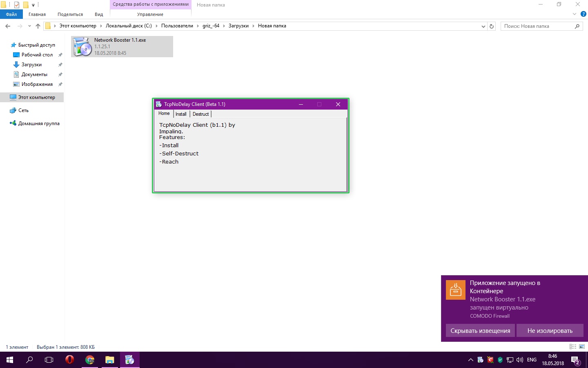Expand the address bar history dropdown
Viewport: 588px width, 368px height.
[483, 26]
